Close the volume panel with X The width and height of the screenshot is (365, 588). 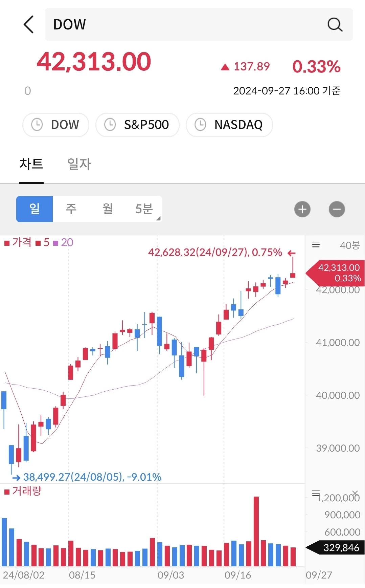355,493
